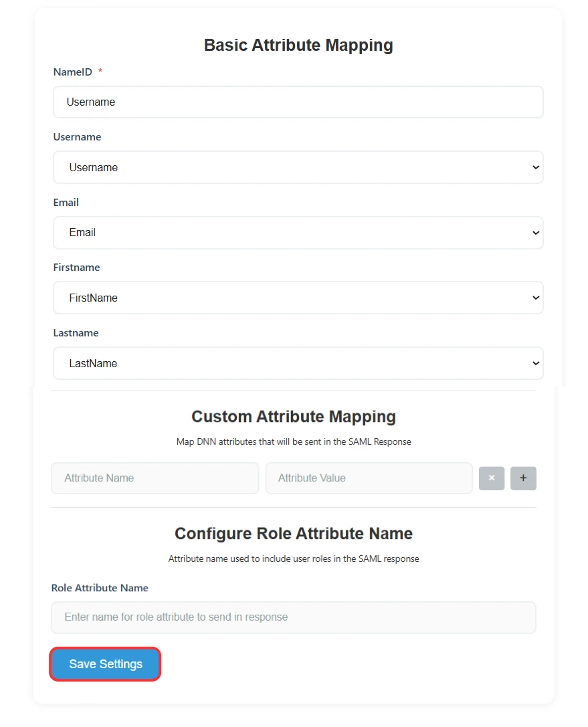The height and width of the screenshot is (727, 588).
Task: Click the Basic Attribute Mapping heading
Action: tap(298, 45)
